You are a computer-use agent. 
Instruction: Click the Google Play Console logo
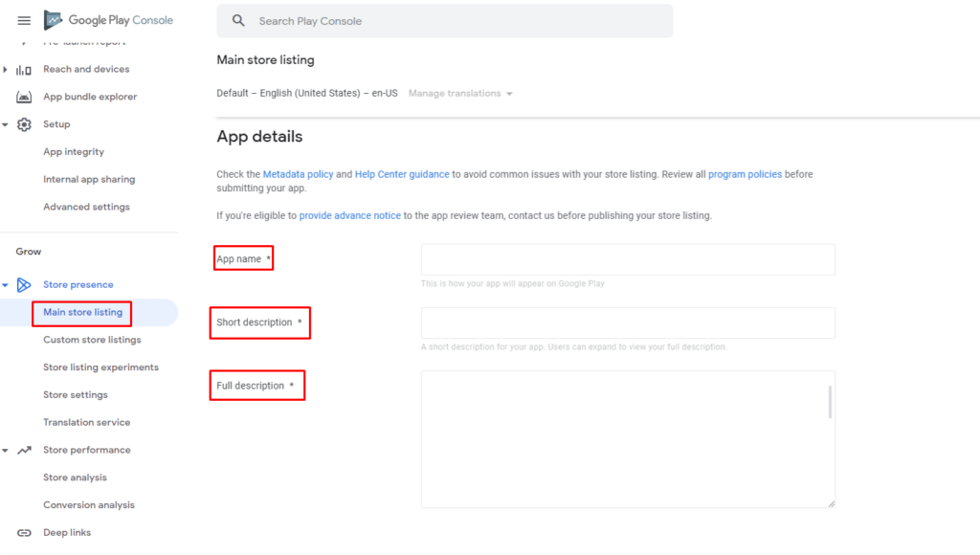pyautogui.click(x=108, y=20)
